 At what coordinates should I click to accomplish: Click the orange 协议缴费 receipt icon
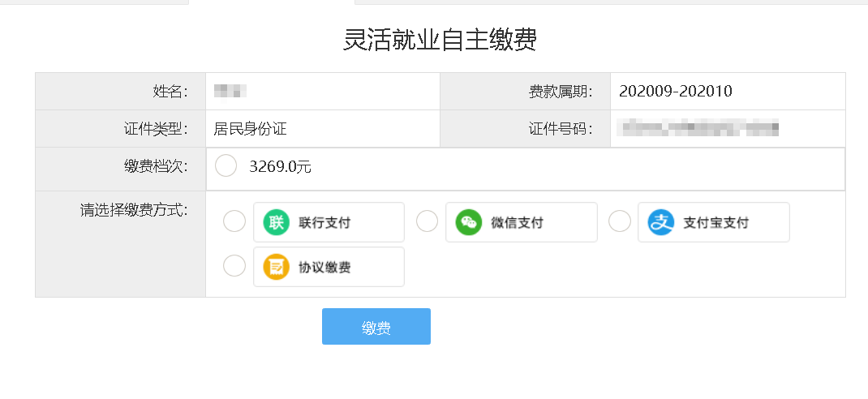[277, 268]
